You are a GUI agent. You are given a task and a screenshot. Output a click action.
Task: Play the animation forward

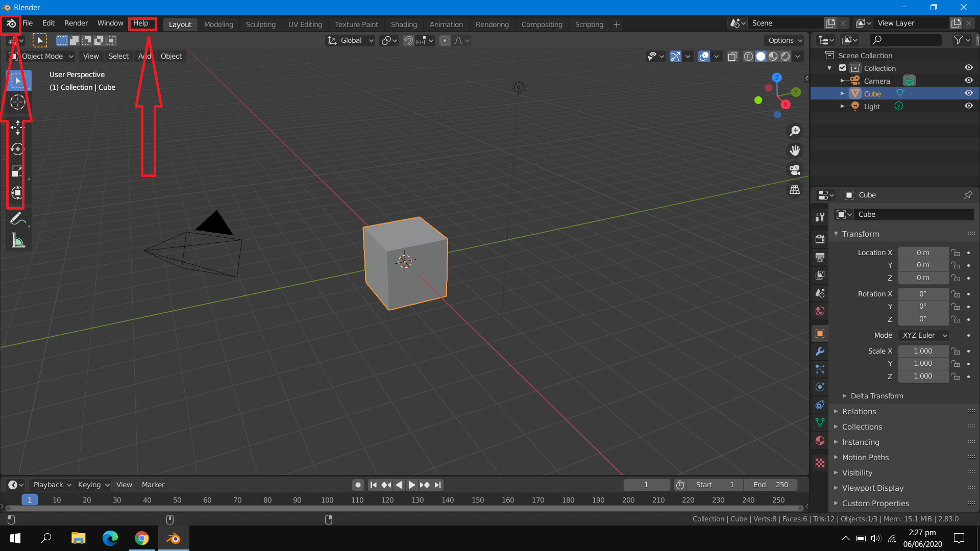click(x=411, y=485)
